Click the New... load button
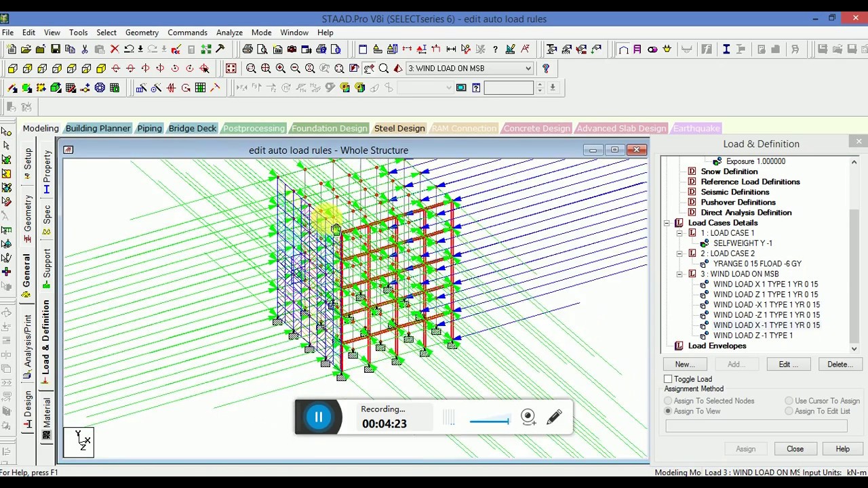 [x=685, y=365]
